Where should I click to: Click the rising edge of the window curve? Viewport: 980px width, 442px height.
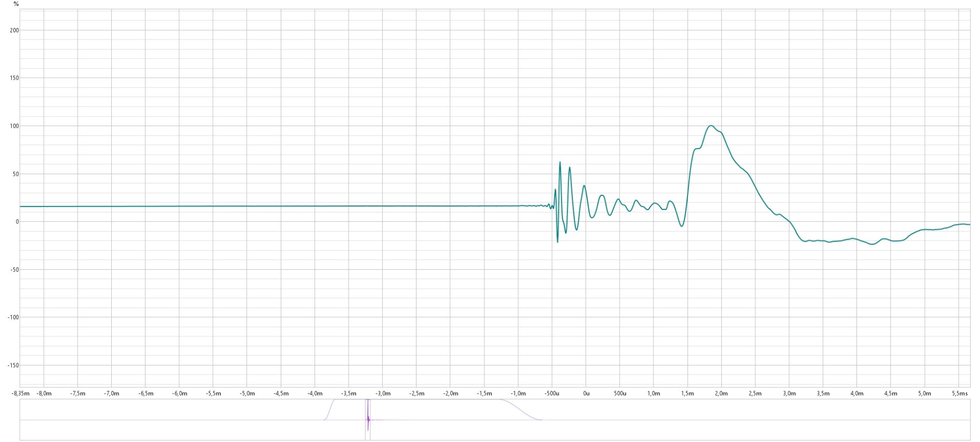coord(329,409)
